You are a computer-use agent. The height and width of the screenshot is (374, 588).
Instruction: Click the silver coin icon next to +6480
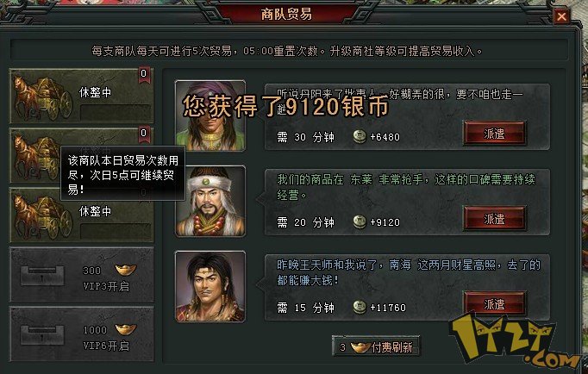[360, 136]
